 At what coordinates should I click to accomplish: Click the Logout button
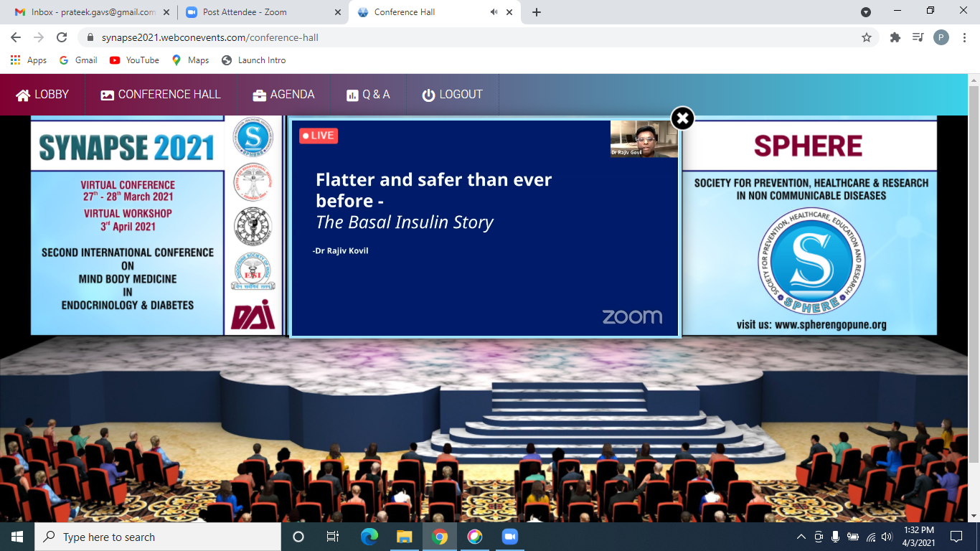pyautogui.click(x=452, y=95)
